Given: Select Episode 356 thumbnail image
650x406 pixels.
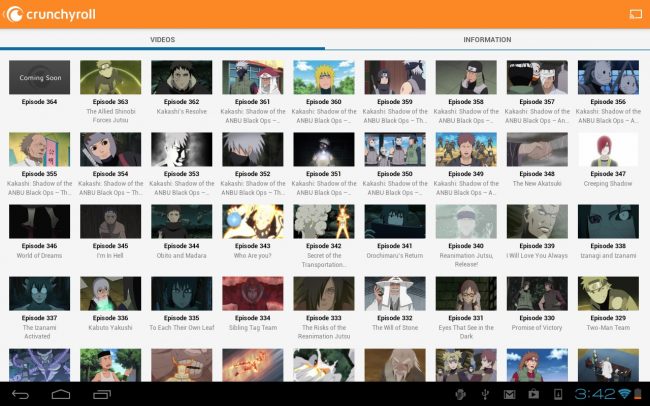Looking at the screenshot, I should [608, 77].
